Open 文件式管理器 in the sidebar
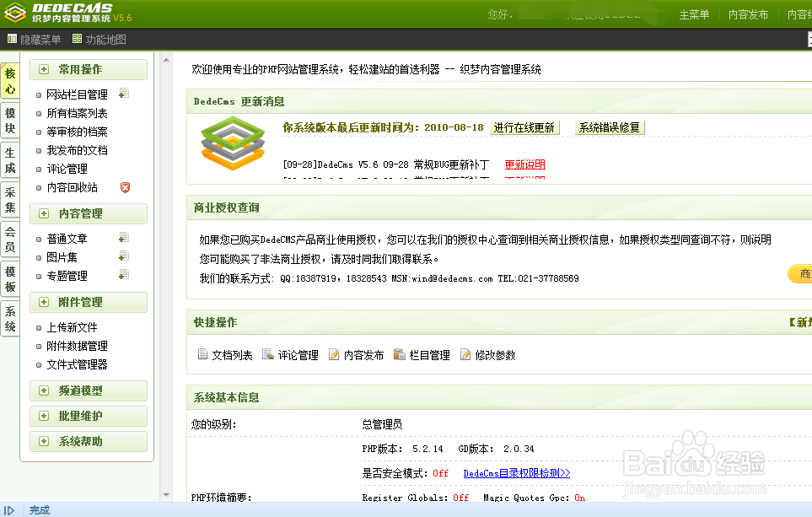812x517 pixels. (x=78, y=364)
